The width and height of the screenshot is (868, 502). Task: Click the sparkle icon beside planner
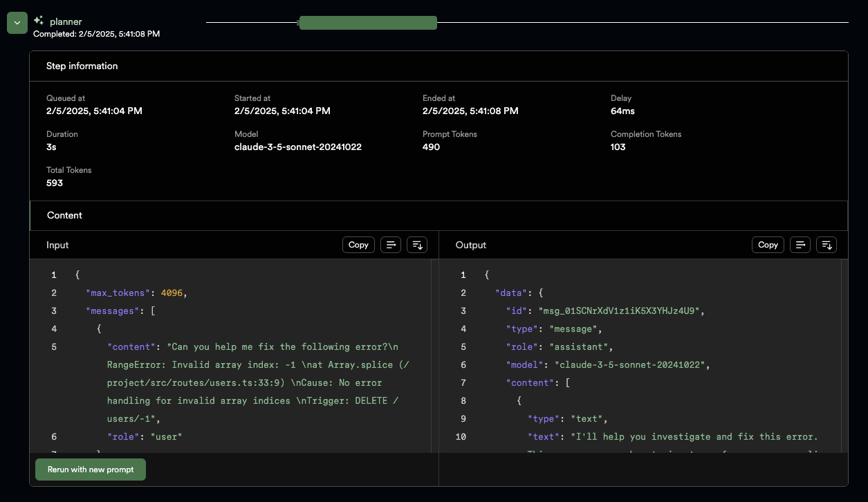(x=39, y=21)
